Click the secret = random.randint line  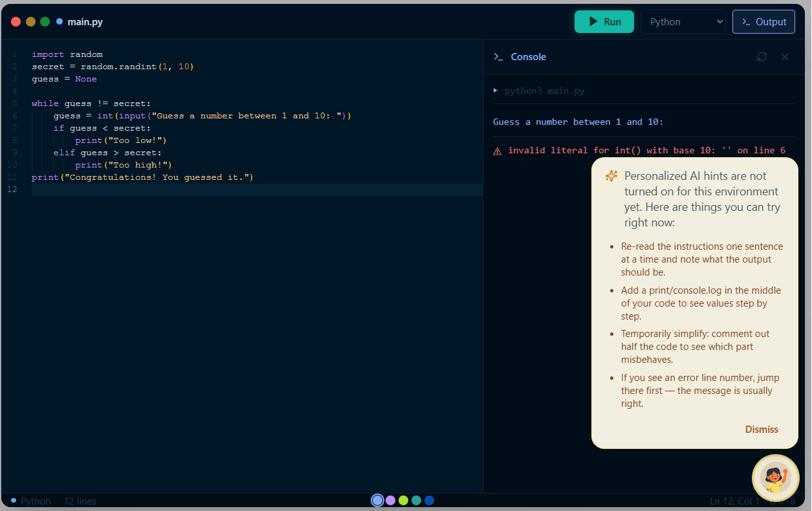pyautogui.click(x=113, y=67)
